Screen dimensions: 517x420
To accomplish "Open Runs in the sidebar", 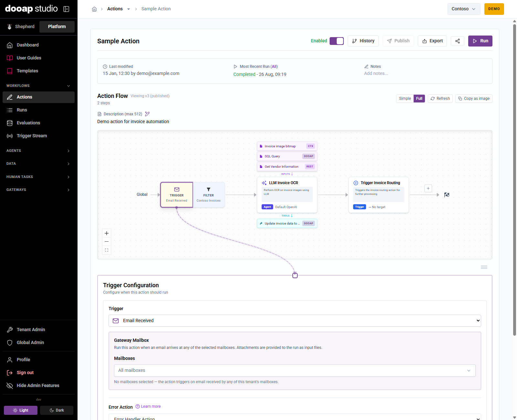I will [x=38, y=110].
